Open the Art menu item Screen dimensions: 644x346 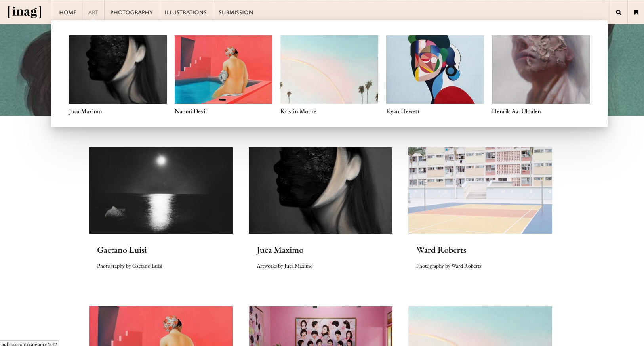tap(93, 12)
